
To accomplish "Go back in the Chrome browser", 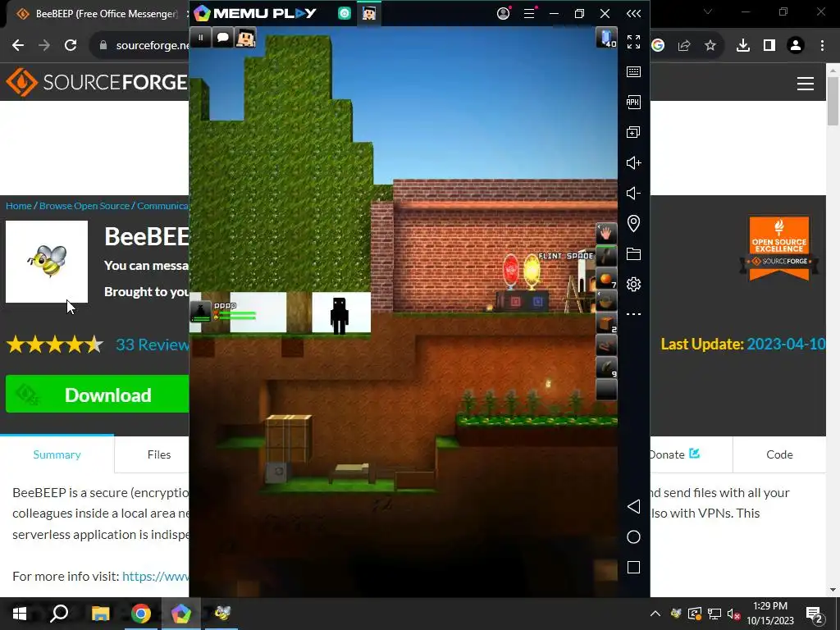I will coord(18,46).
